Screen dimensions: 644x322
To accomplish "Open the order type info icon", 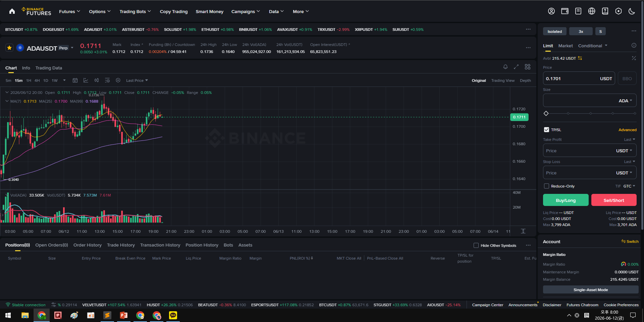I will pos(634,45).
